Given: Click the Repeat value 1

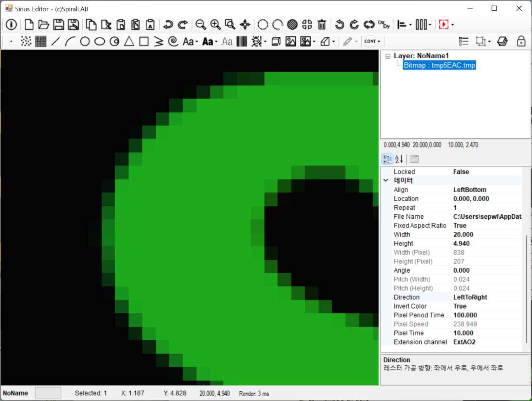Looking at the screenshot, I should tap(487, 208).
